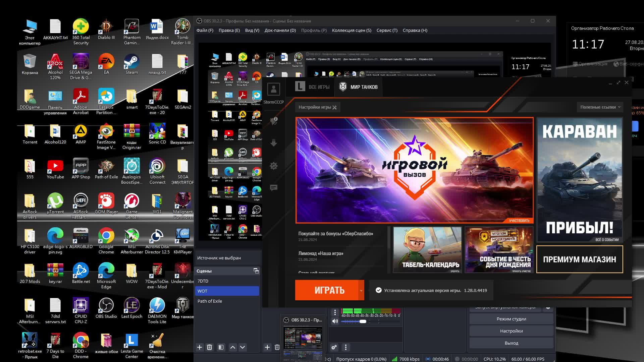Click the Lesta launcher chat icon
Image resolution: width=644 pixels, height=362 pixels.
pyautogui.click(x=274, y=188)
